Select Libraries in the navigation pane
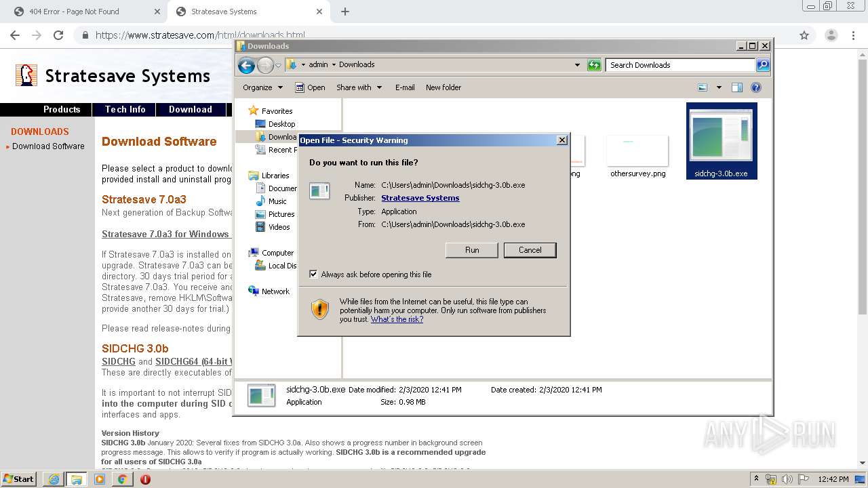Image resolution: width=868 pixels, height=488 pixels. pos(269,176)
